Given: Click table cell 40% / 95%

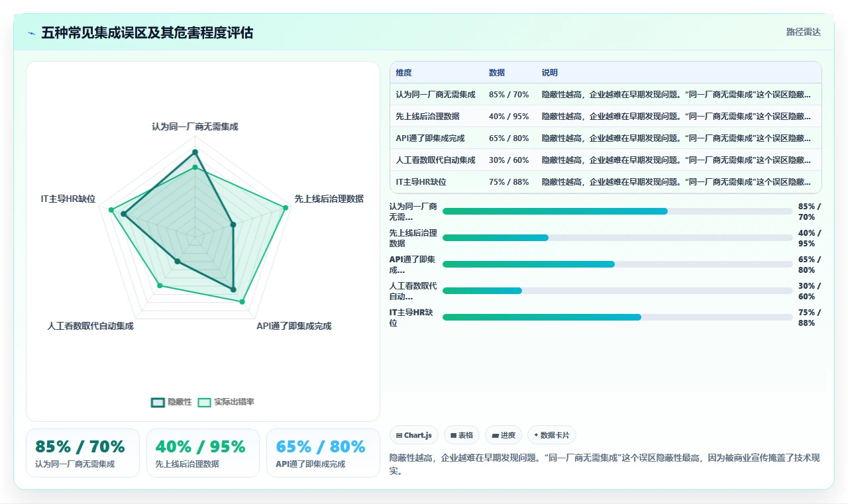Looking at the screenshot, I should click(x=509, y=117).
